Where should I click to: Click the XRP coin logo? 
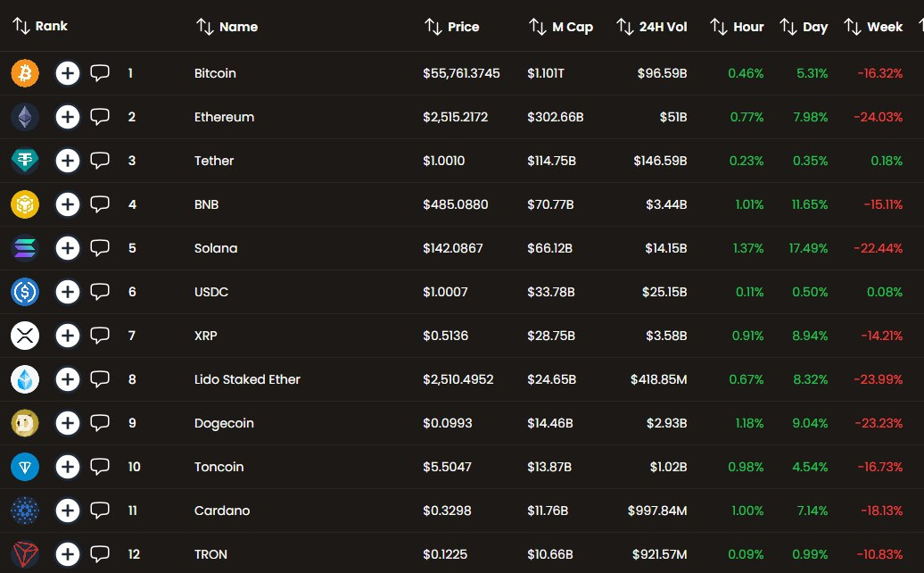point(25,336)
